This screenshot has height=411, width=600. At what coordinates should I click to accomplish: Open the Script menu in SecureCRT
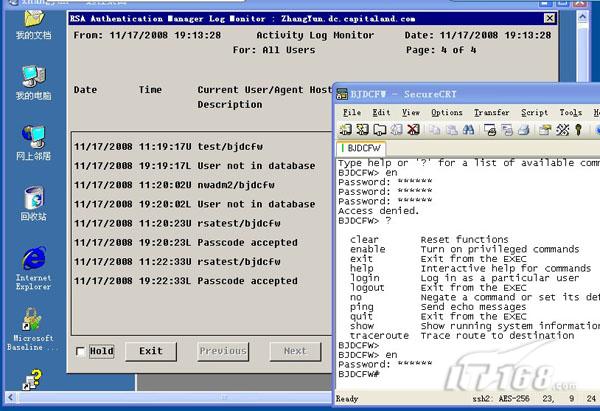click(534, 113)
